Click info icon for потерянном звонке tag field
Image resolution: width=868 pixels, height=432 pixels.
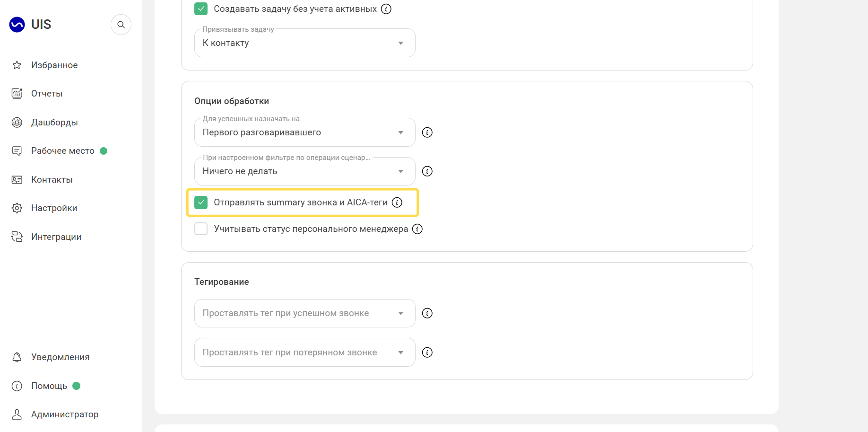click(427, 353)
